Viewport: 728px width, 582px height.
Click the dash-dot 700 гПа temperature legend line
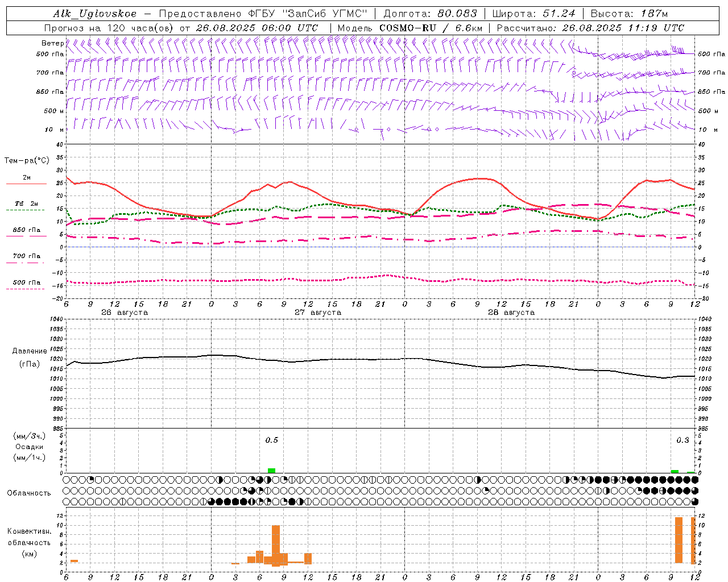[x=25, y=263]
